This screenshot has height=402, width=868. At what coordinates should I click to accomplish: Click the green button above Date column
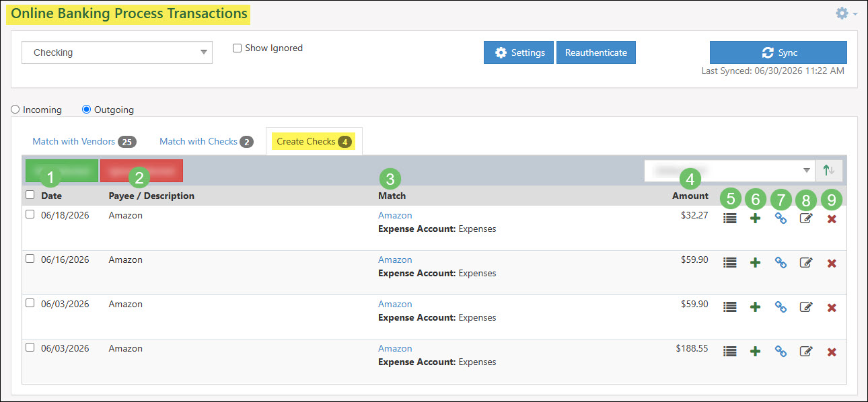click(62, 171)
